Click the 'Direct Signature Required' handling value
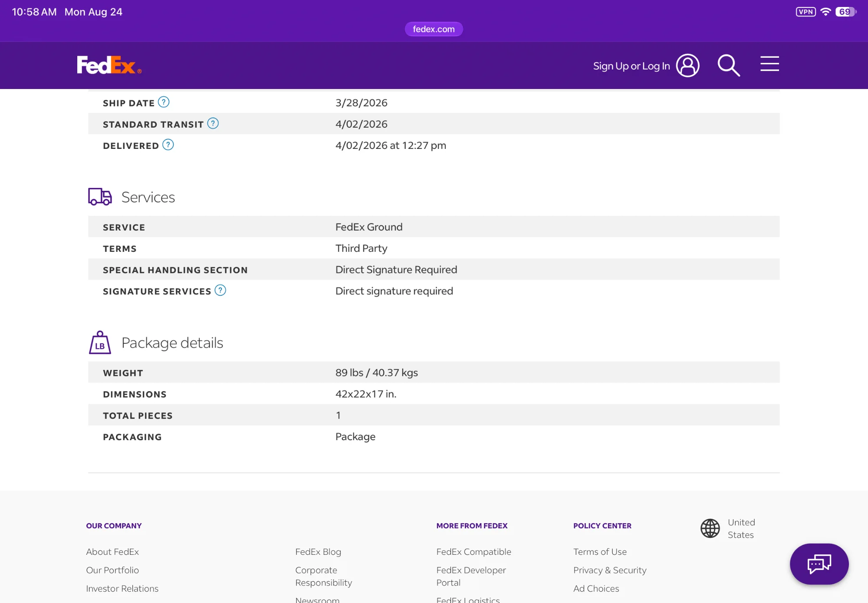Screen dimensions: 868x603 [396, 270]
